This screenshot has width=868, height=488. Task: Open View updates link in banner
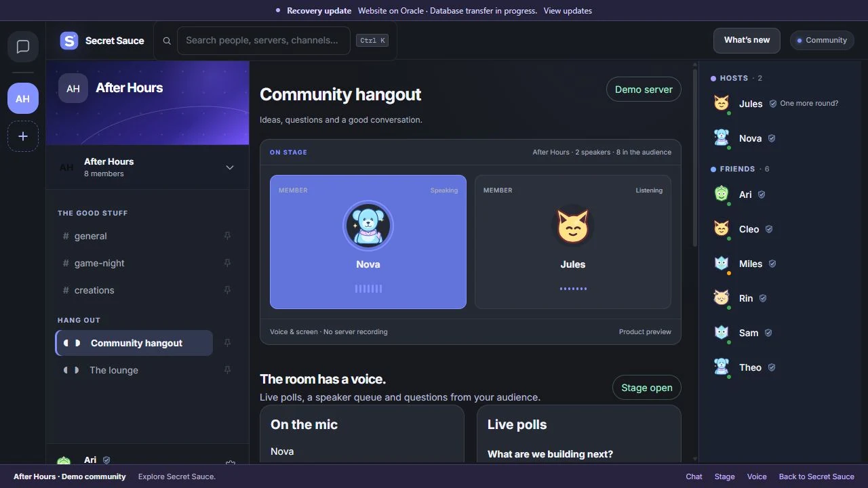click(x=568, y=11)
